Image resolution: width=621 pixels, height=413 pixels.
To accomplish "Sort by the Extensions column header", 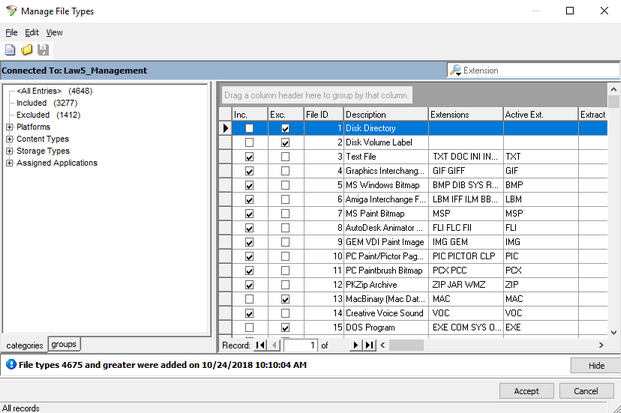I will [466, 114].
